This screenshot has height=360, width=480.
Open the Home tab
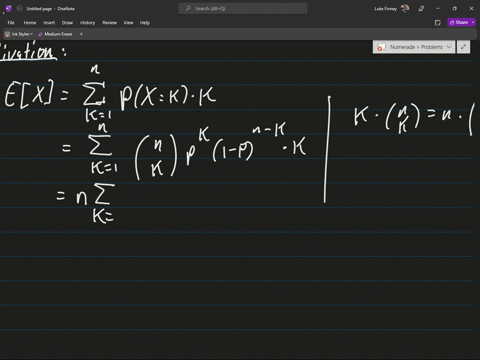pos(30,23)
